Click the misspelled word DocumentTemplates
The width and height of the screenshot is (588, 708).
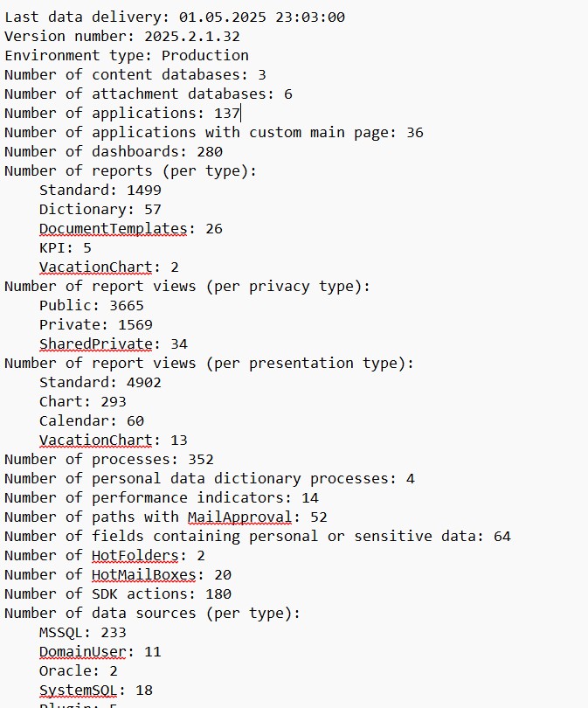pos(113,228)
